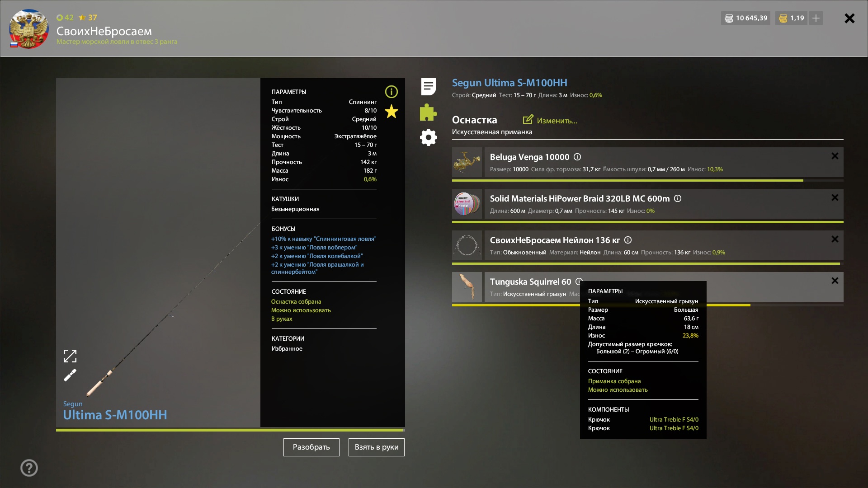
Task: Click the first Ultra Treble F S4/0 hook
Action: click(x=674, y=419)
